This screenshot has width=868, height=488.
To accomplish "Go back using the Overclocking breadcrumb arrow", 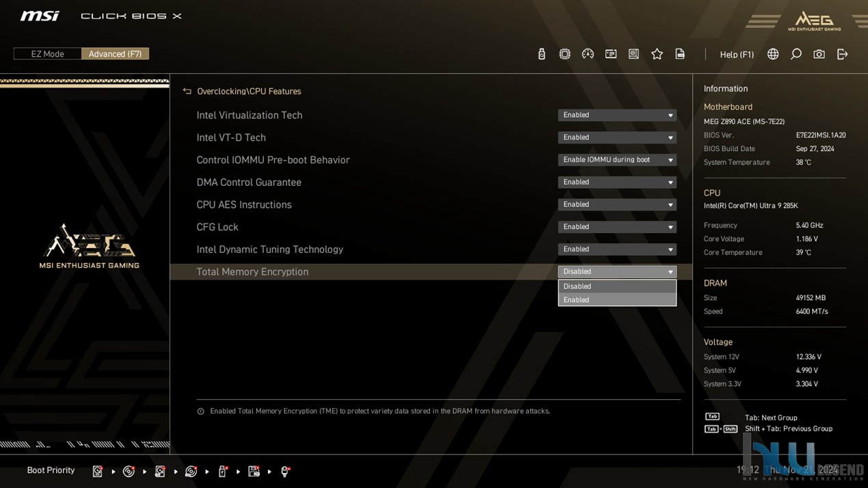I will pos(187,91).
